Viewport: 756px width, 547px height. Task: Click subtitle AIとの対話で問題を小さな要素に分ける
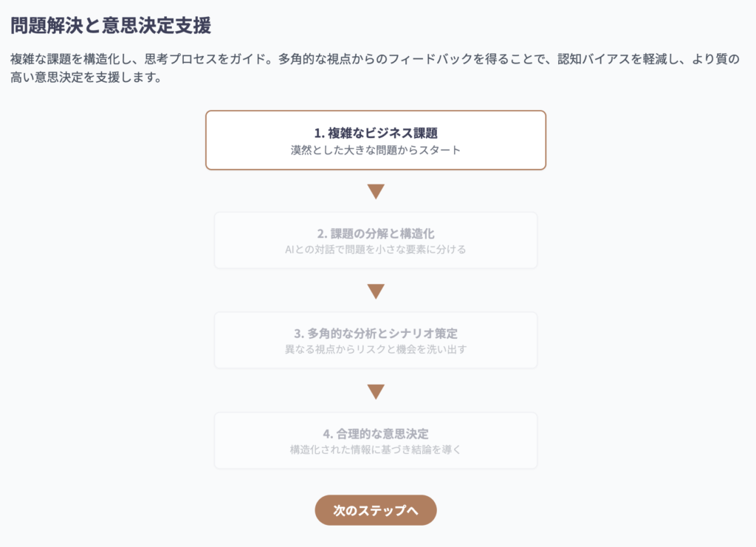point(376,250)
